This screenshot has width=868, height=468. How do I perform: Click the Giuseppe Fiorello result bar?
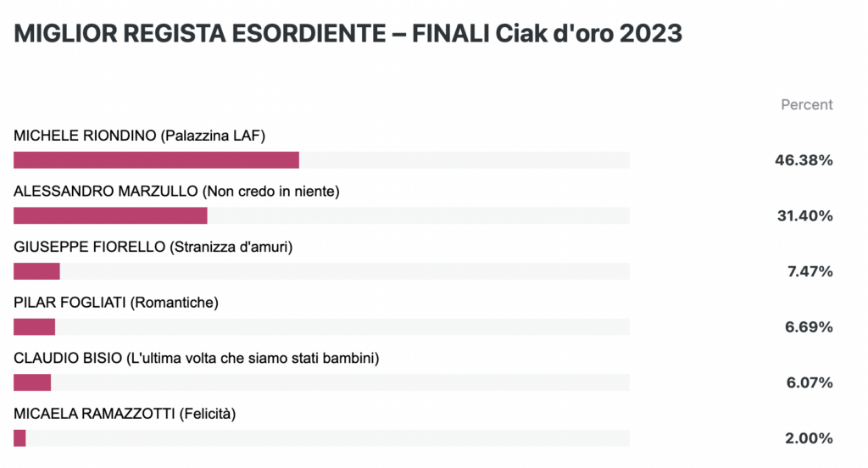[321, 271]
